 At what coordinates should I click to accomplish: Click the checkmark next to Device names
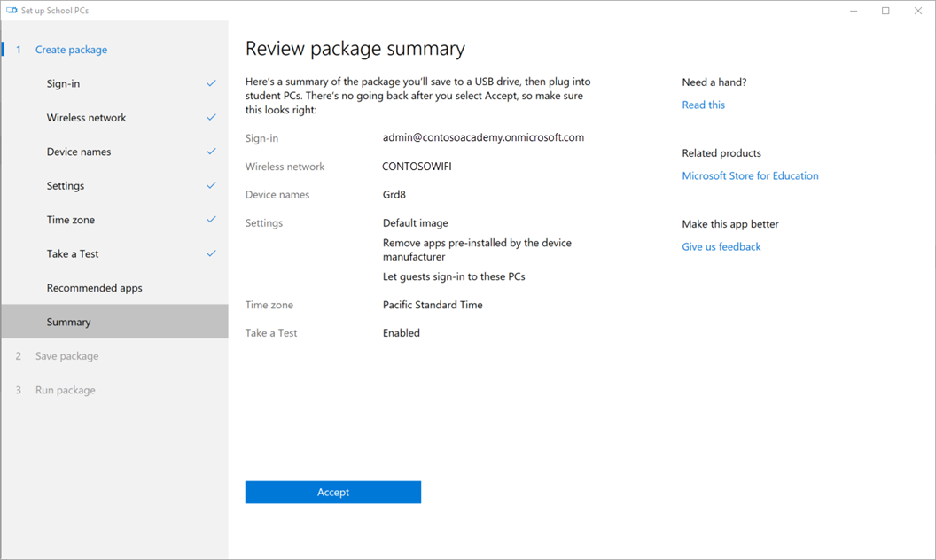pyautogui.click(x=211, y=152)
